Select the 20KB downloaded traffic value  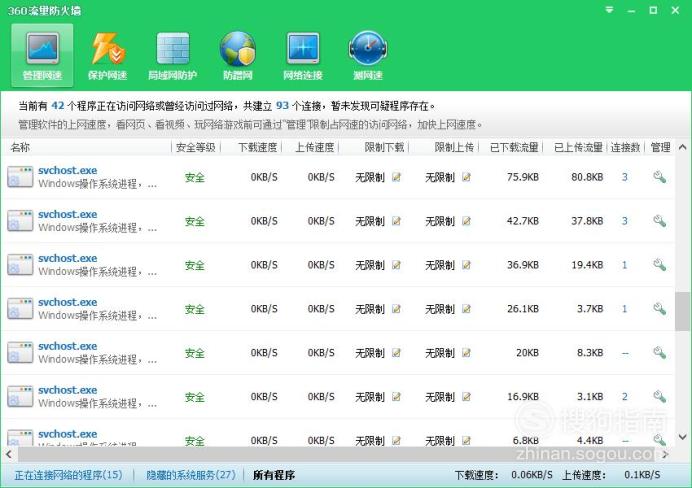(x=527, y=353)
